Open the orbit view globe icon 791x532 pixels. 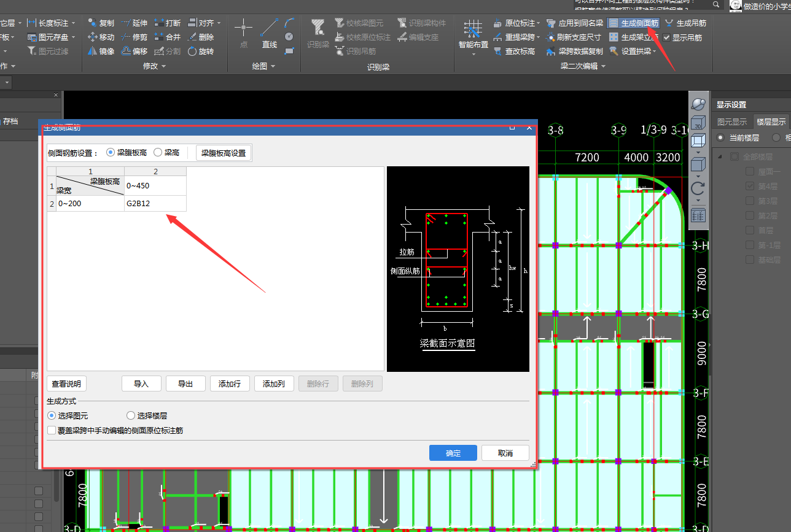(x=698, y=104)
